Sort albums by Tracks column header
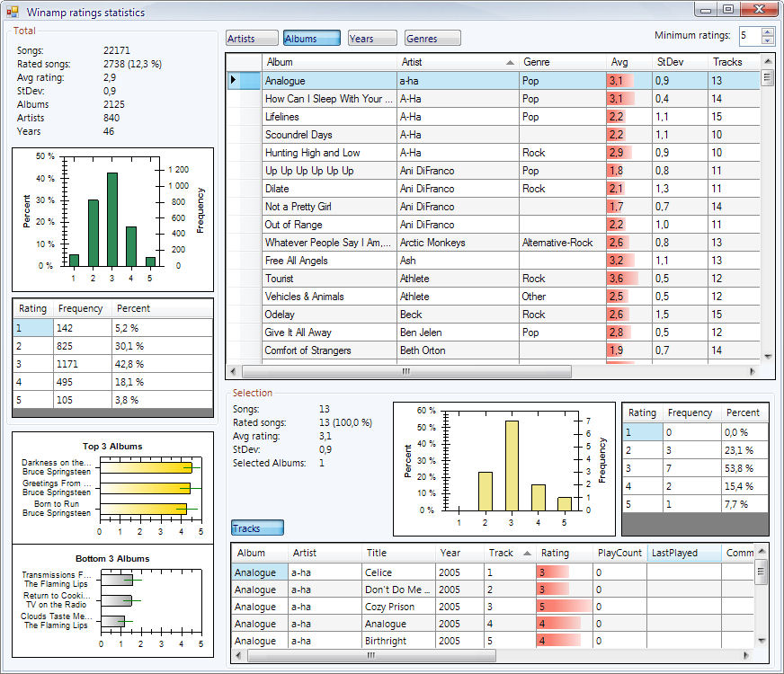The width and height of the screenshot is (784, 674). (x=734, y=62)
